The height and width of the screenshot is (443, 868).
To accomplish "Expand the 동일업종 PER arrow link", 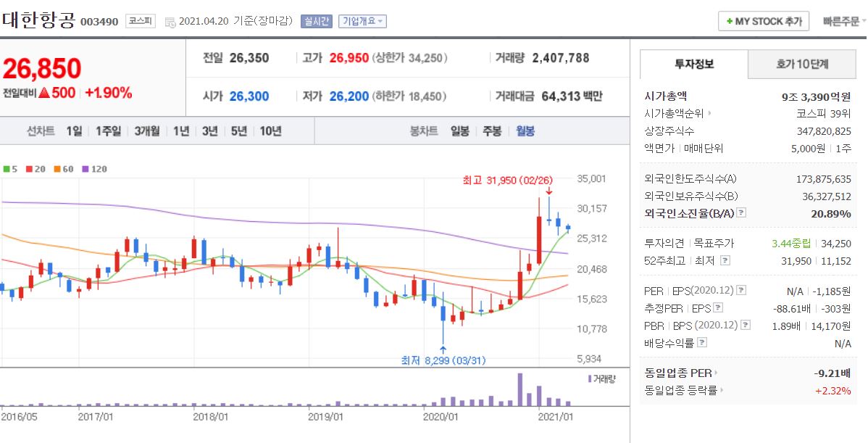I will click(x=716, y=373).
